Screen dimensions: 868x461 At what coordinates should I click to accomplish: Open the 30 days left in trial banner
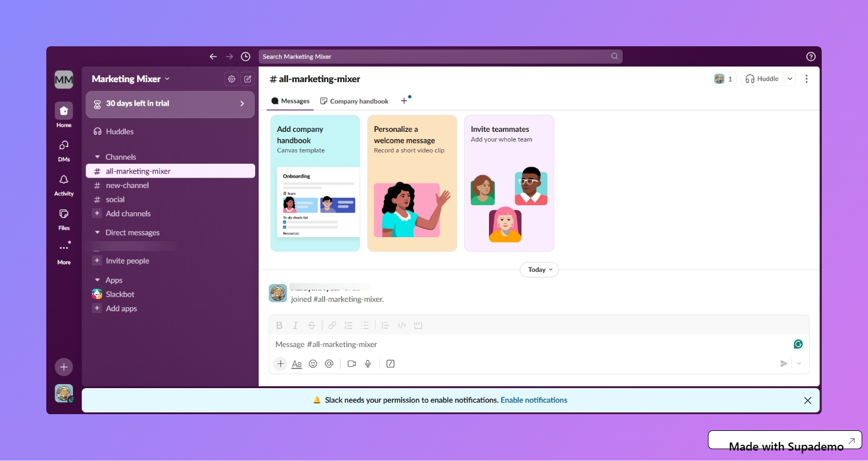170,104
